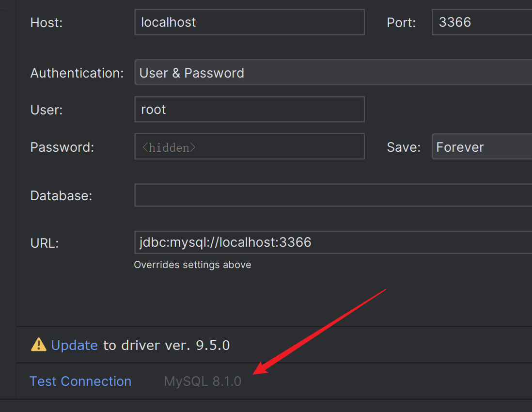Viewport: 532px width, 412px height.
Task: Click the yellow warning icon beside Update
Action: [39, 345]
